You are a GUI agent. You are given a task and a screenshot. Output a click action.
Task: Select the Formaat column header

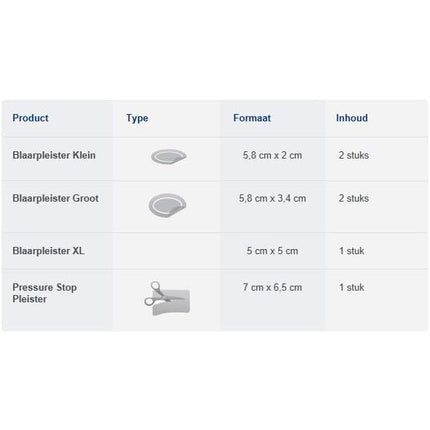coord(252,118)
